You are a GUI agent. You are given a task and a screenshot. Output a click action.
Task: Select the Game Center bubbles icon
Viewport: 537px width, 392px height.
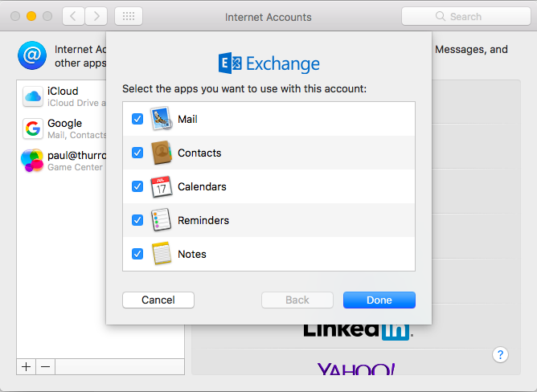click(32, 160)
